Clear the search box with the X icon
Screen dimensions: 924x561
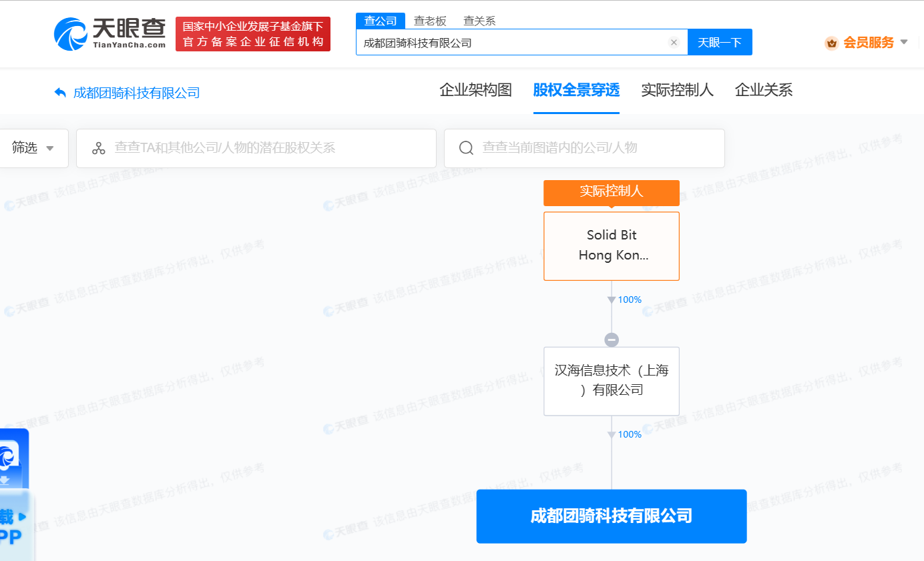(674, 43)
